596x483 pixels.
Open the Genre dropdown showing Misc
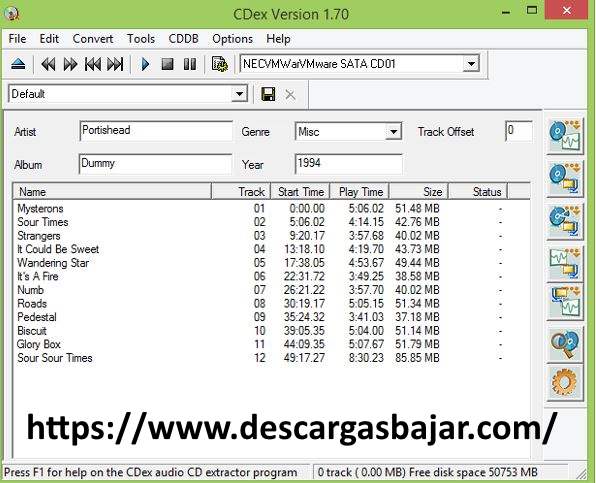click(393, 132)
